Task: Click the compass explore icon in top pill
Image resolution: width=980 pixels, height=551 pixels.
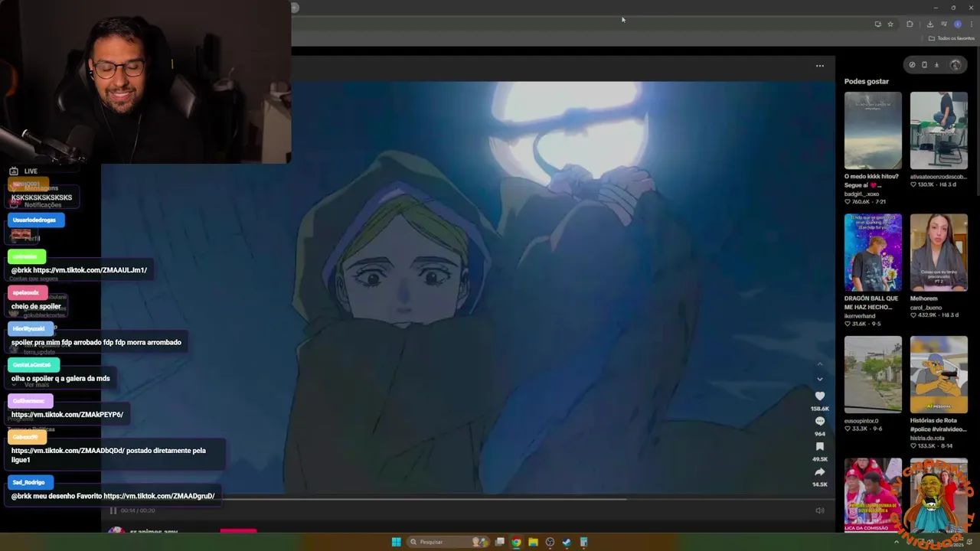Action: click(x=912, y=65)
